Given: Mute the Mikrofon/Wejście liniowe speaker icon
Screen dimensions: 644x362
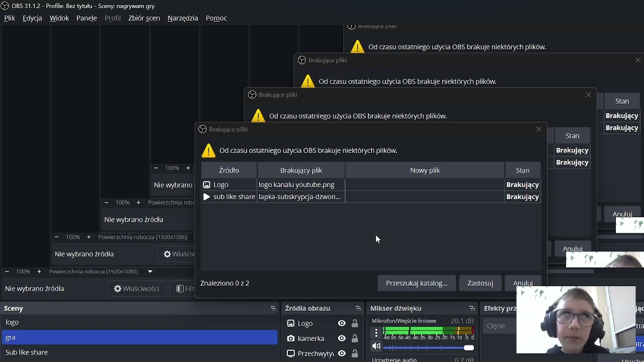Looking at the screenshot, I should click(376, 346).
